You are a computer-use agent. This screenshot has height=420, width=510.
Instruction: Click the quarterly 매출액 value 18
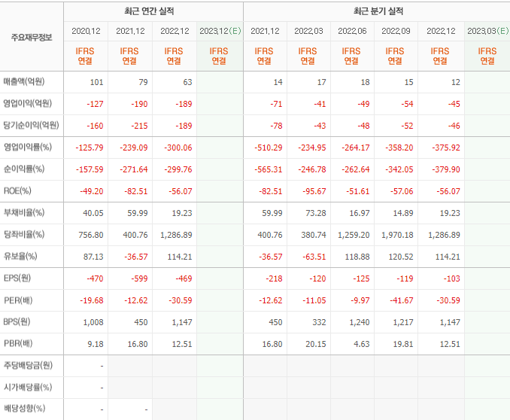(365, 82)
